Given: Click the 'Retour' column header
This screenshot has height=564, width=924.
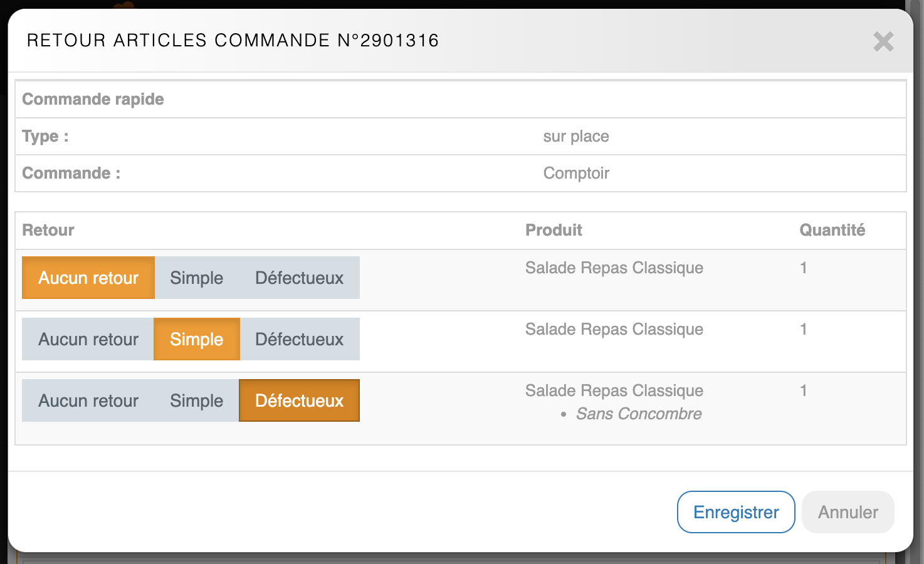Looking at the screenshot, I should tap(48, 230).
